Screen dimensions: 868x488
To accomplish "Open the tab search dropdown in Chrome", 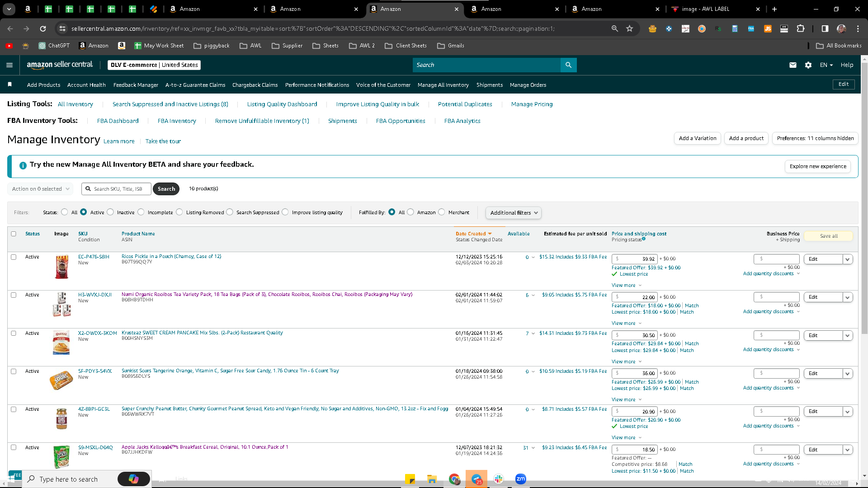I will (9, 9).
